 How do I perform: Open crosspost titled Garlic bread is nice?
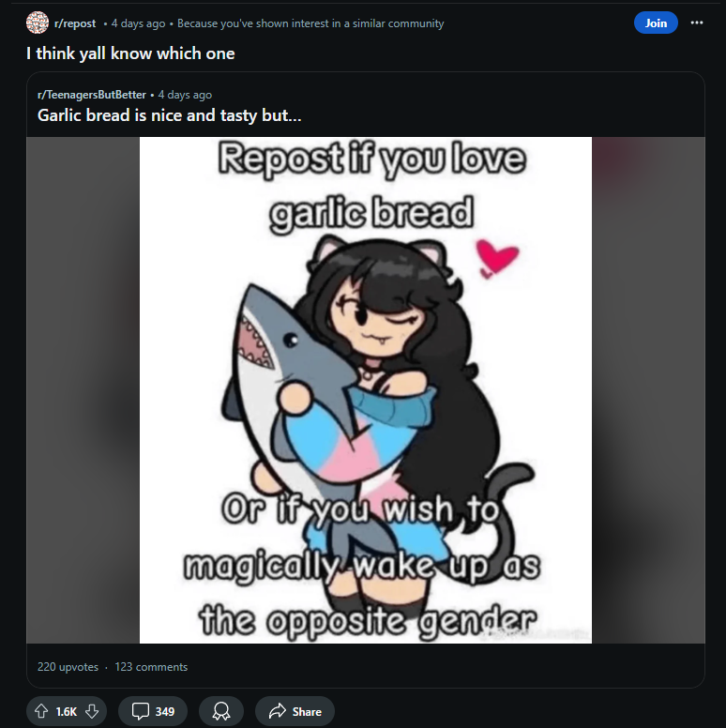tap(170, 115)
